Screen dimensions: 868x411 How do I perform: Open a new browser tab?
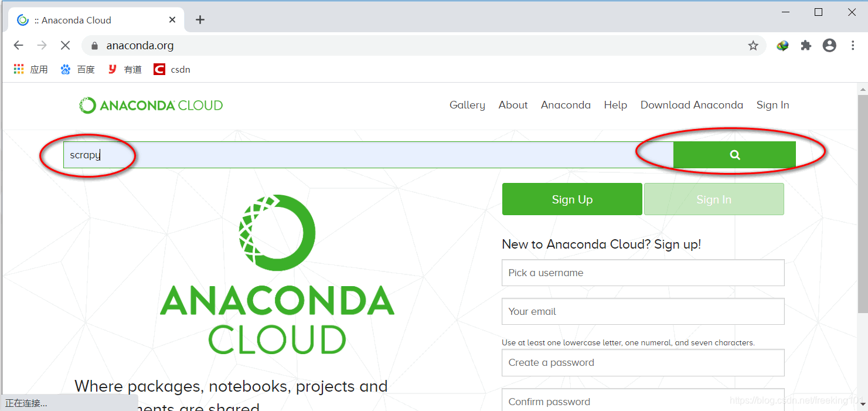click(x=200, y=20)
